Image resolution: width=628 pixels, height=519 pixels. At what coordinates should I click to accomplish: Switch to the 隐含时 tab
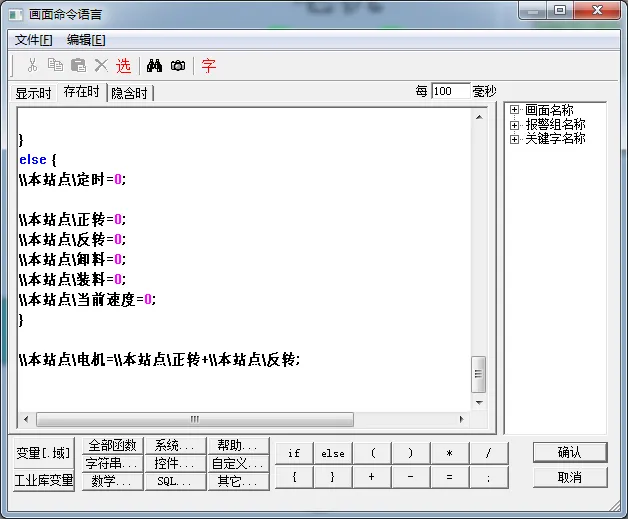pos(129,93)
